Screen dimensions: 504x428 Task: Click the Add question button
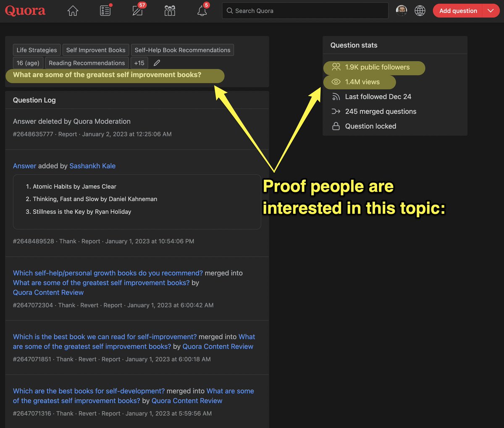coord(458,11)
